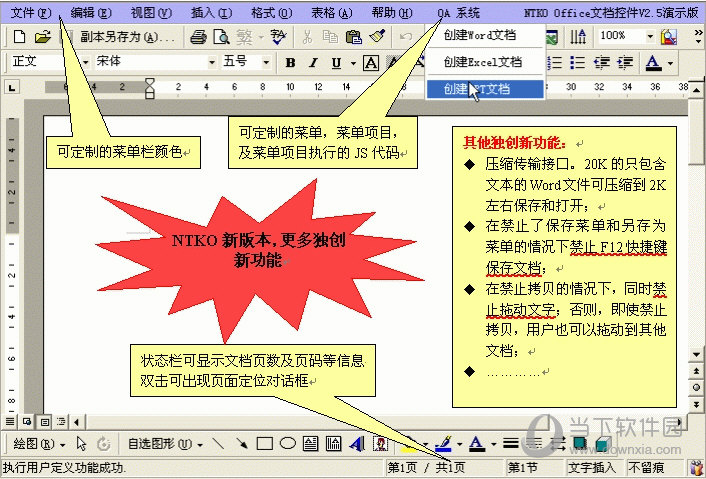Open the Arrow Style icon
The image size is (706, 479).
coord(558,444)
